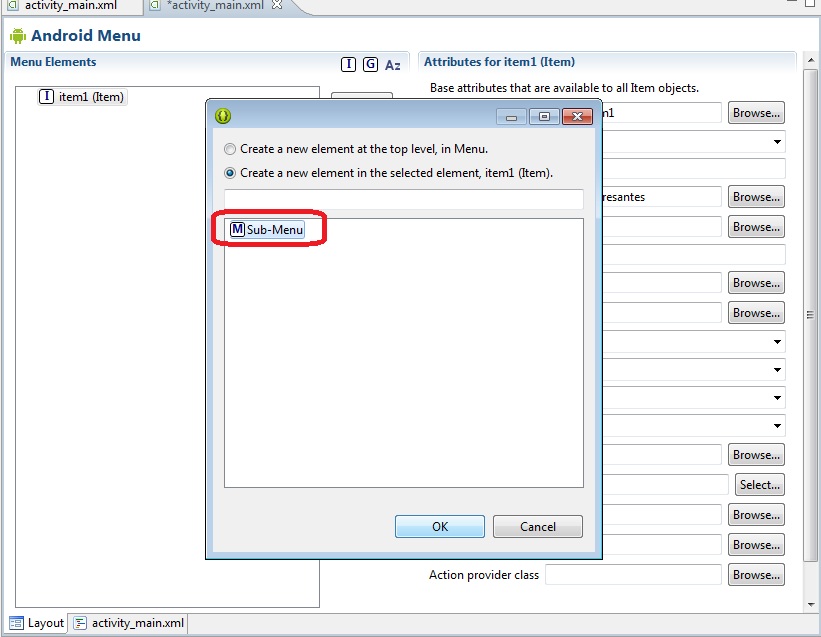The width and height of the screenshot is (821, 637).
Task: Click the scroll down arrow of attributes panel
Action: tap(811, 605)
